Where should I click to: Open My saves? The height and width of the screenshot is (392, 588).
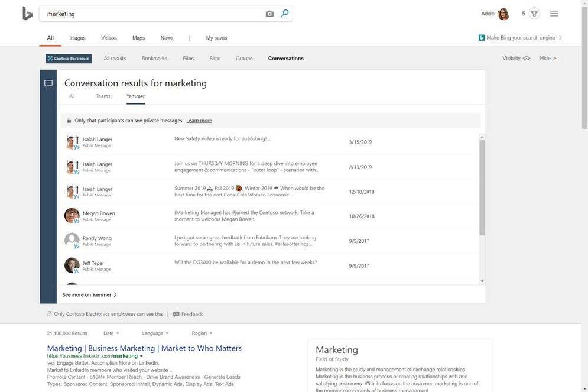coord(216,38)
